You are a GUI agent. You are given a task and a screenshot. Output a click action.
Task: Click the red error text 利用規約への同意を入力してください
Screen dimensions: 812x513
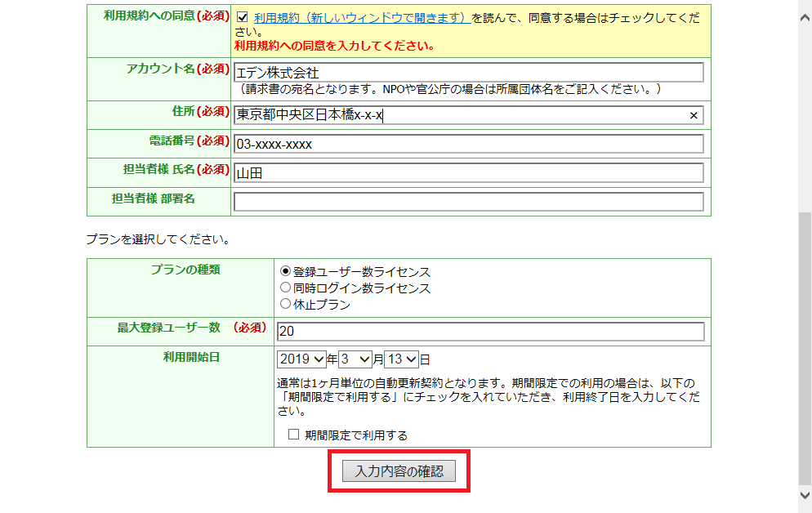tap(335, 46)
